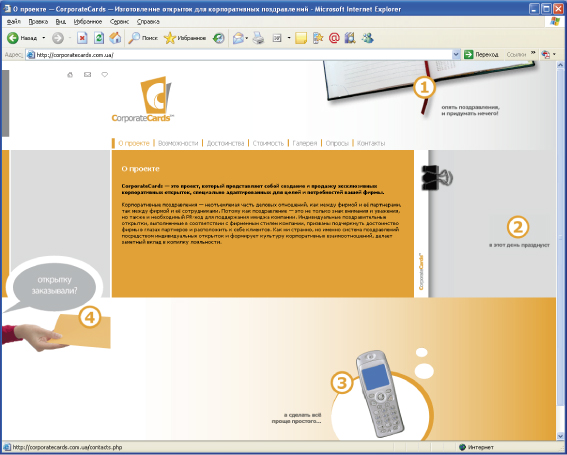Click the Stop loading icon
567x455 pixels.
coord(82,38)
